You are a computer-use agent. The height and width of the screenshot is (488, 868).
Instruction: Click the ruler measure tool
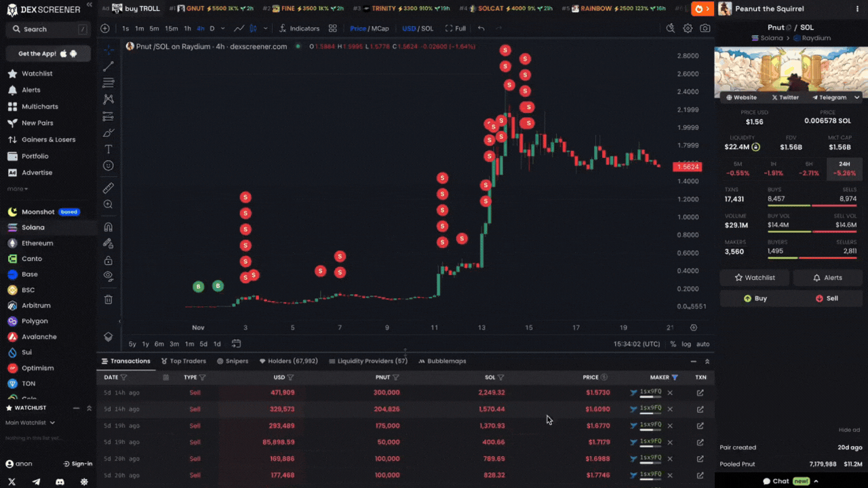click(108, 188)
